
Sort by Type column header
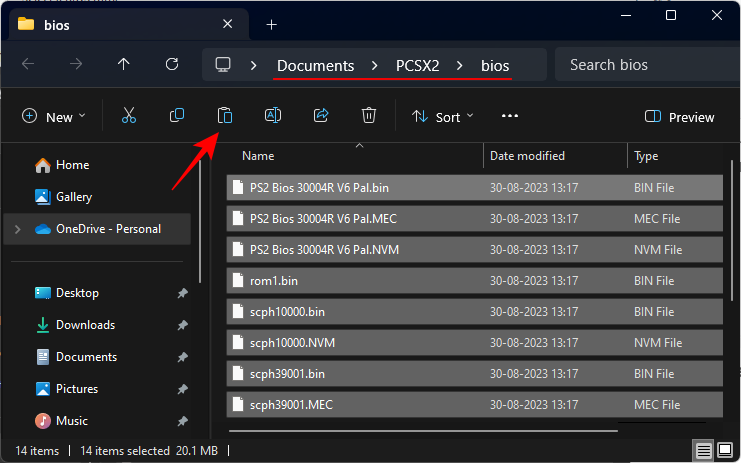pos(646,156)
